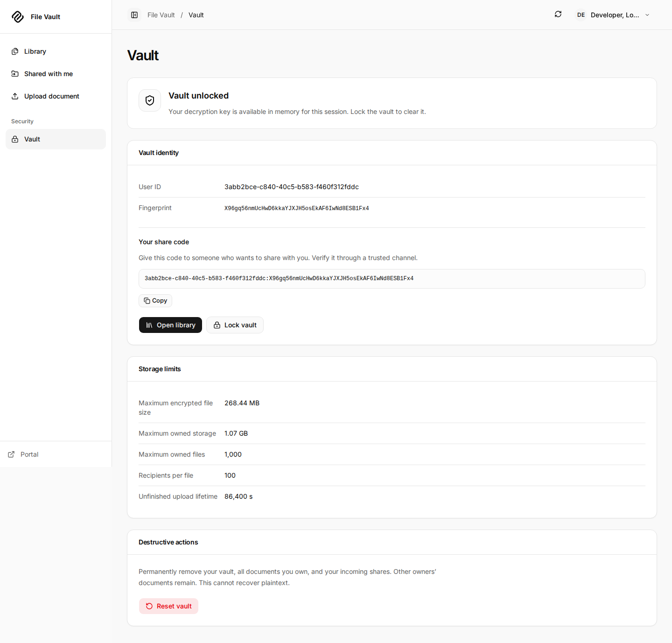The image size is (672, 643).
Task: Click the share code text field
Action: pyautogui.click(x=392, y=279)
